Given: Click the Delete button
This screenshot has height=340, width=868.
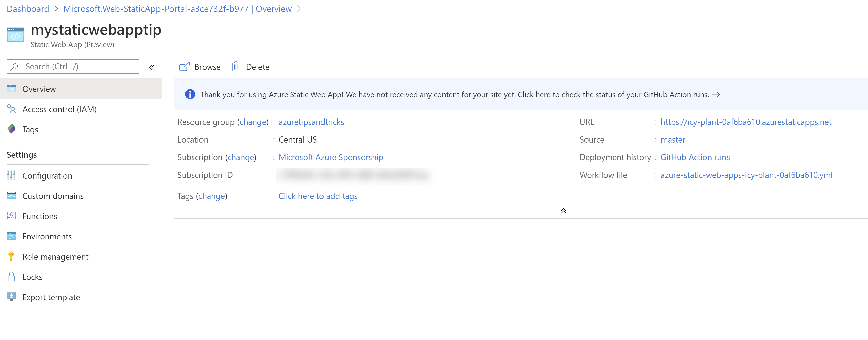Looking at the screenshot, I should click(x=251, y=67).
